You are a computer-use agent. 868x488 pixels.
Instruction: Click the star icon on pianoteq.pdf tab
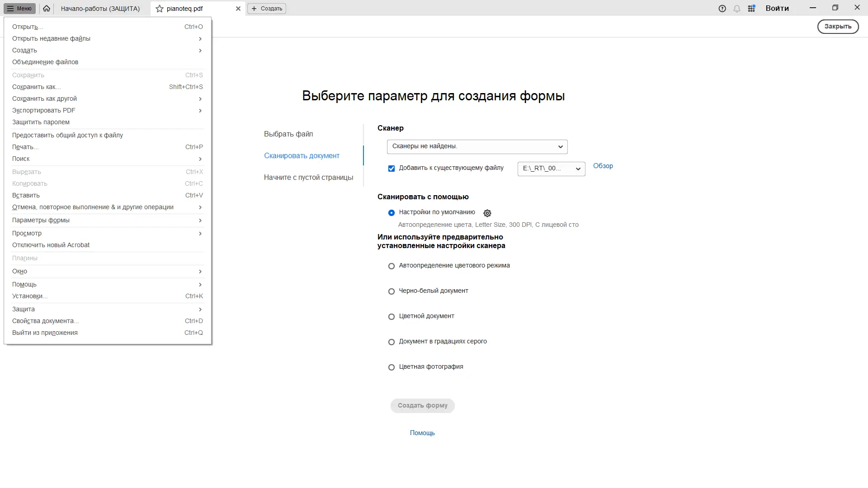pos(160,9)
